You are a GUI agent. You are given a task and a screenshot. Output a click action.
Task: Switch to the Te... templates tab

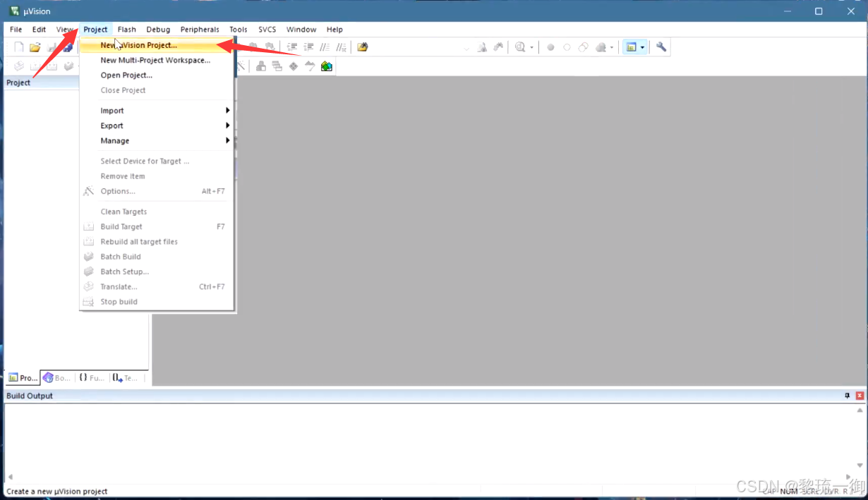click(x=126, y=378)
